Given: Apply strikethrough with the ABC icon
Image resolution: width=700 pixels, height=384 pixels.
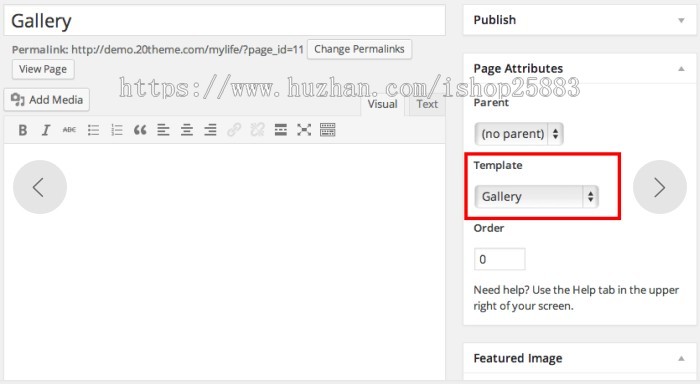Looking at the screenshot, I should point(69,130).
